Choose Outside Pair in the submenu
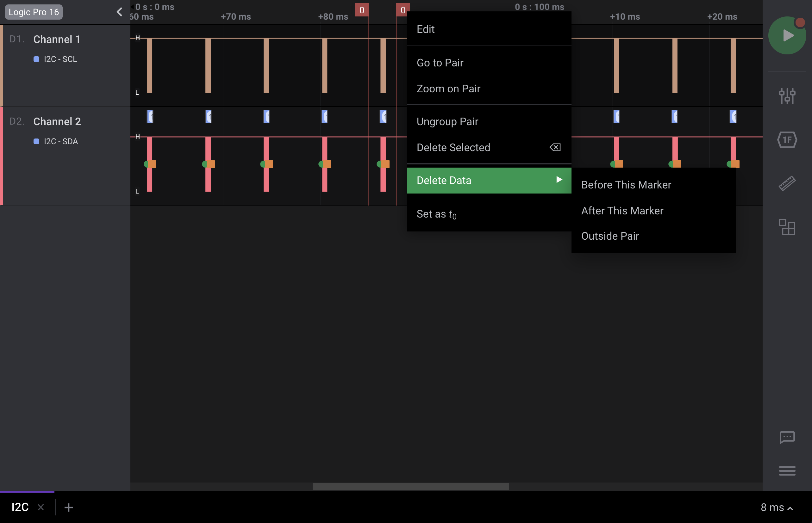This screenshot has width=812, height=523. tap(610, 236)
